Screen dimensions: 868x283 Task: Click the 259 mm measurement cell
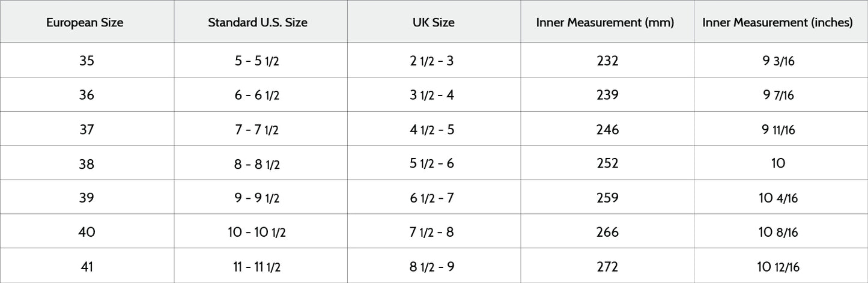[607, 198]
